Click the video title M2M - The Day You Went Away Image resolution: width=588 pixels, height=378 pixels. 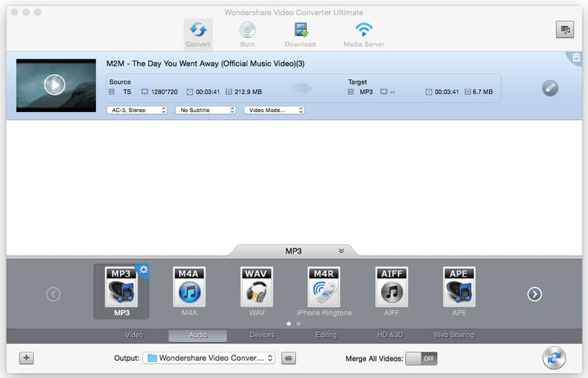click(x=205, y=64)
